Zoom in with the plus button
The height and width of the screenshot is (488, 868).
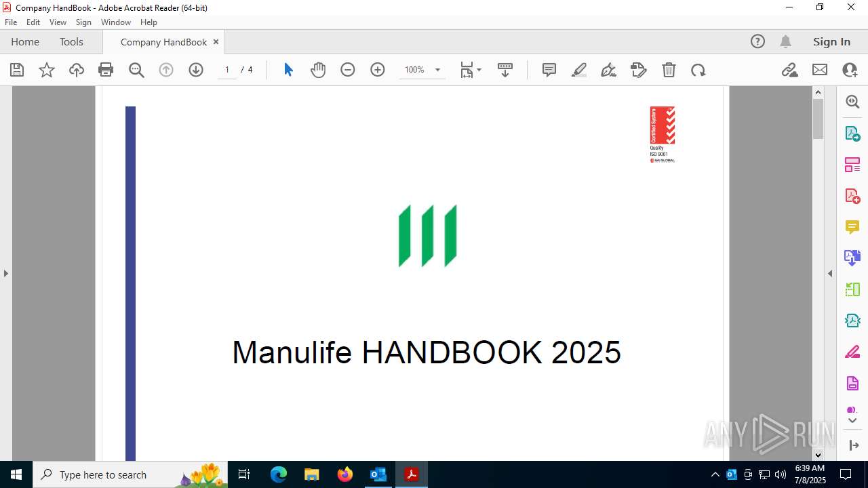coord(378,70)
